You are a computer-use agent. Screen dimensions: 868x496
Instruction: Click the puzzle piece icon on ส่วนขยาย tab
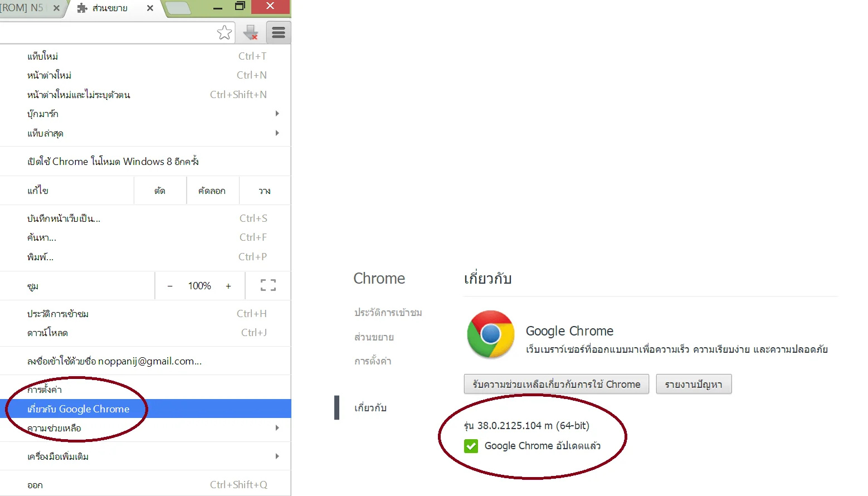click(x=82, y=8)
